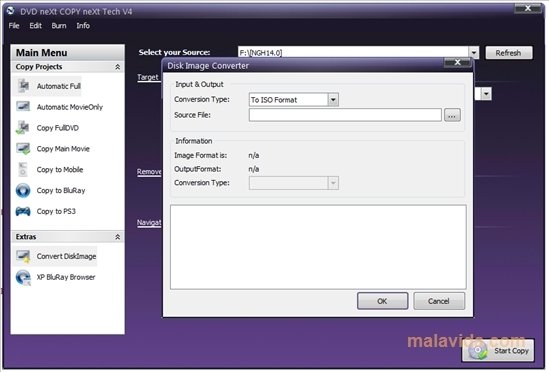Click the Refresh button
Screen dimensions: 549x372
pos(509,53)
